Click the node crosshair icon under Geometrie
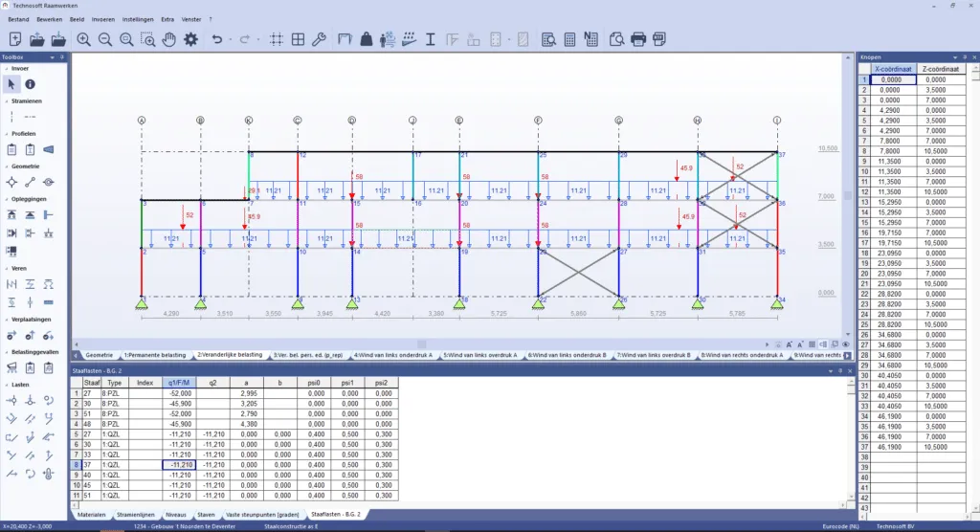 [x=11, y=182]
